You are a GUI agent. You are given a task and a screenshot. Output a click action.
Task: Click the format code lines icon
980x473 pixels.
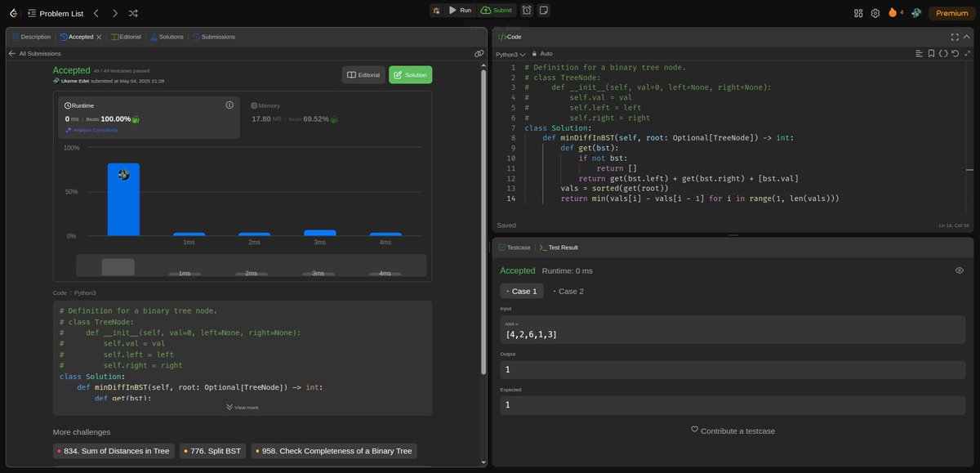920,53
